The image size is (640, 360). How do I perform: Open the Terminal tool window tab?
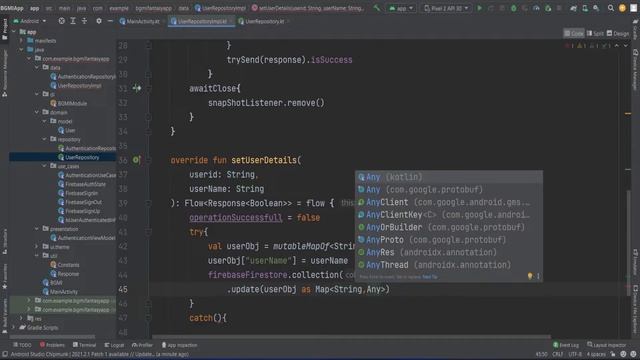84,345
